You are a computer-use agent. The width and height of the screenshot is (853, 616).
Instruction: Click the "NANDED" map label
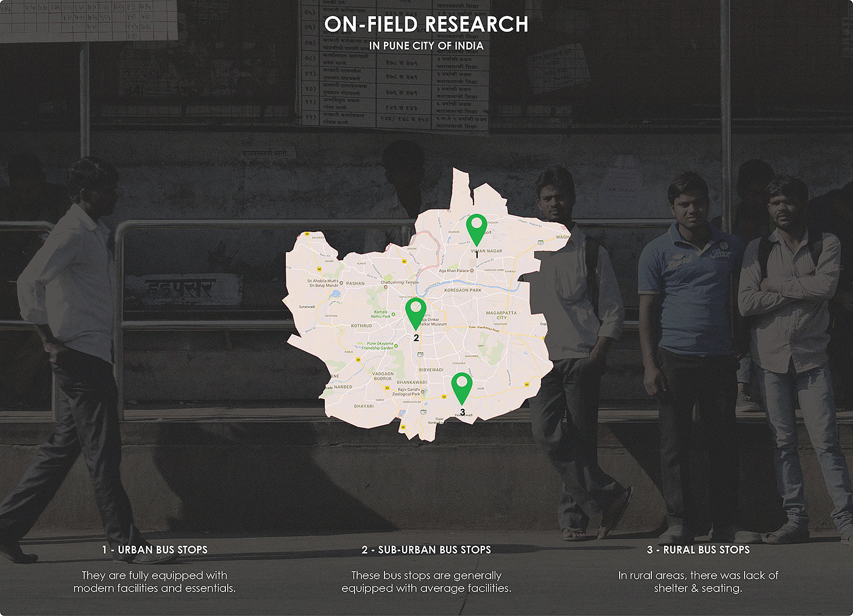343,387
